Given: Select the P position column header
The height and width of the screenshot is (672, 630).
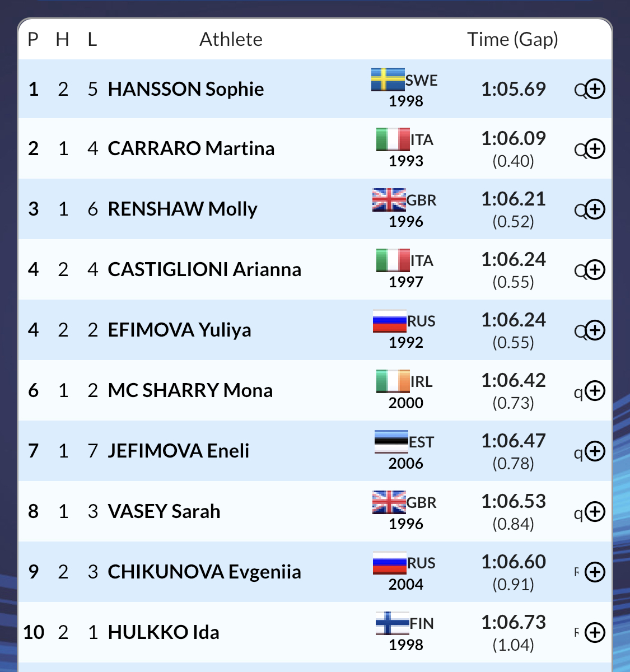Looking at the screenshot, I should [33, 40].
